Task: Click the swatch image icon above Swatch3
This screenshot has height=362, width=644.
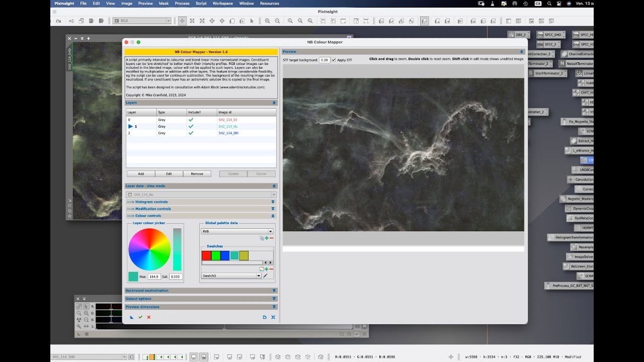Action: tap(262, 269)
